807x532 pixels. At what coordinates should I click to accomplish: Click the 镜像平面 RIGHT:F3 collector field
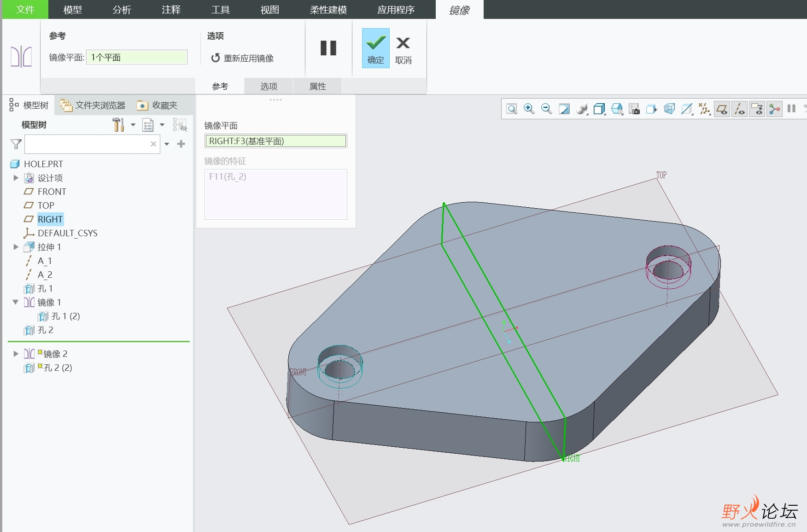[275, 141]
